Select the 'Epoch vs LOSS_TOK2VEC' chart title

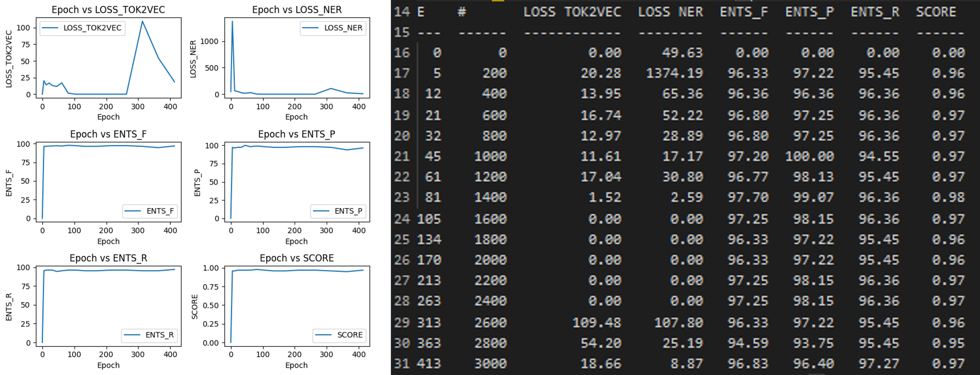click(108, 10)
